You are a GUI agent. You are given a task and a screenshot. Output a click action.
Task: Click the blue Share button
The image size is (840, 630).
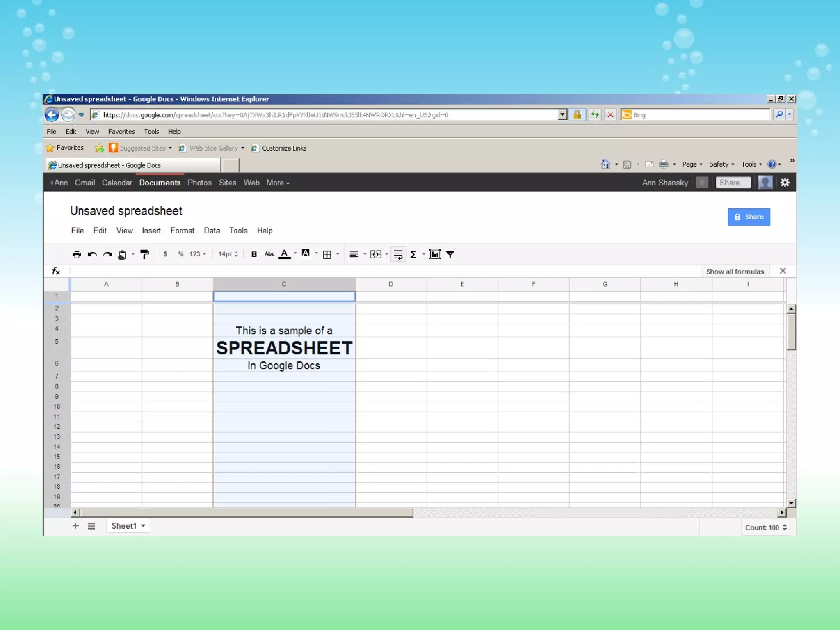(x=749, y=217)
